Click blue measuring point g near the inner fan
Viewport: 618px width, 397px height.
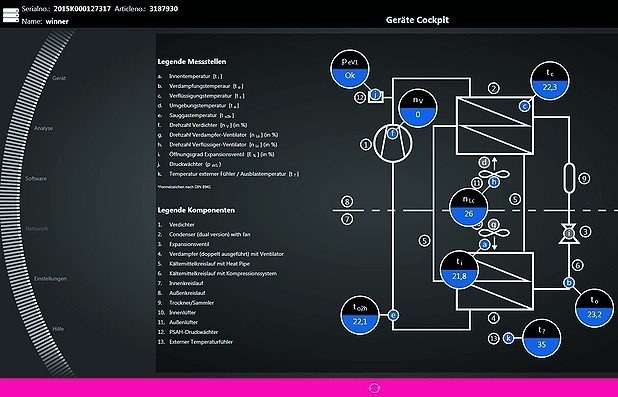coord(493,225)
